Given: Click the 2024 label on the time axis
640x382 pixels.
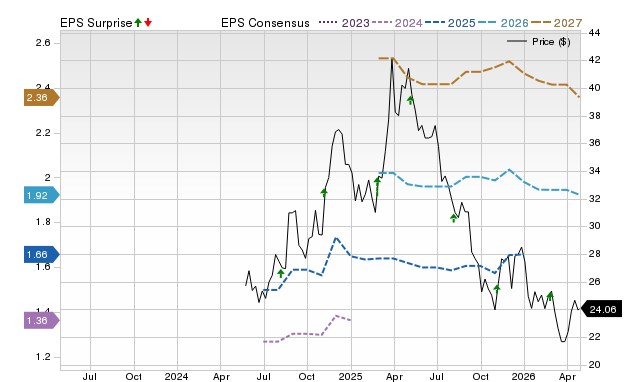Looking at the screenshot, I should [176, 376].
